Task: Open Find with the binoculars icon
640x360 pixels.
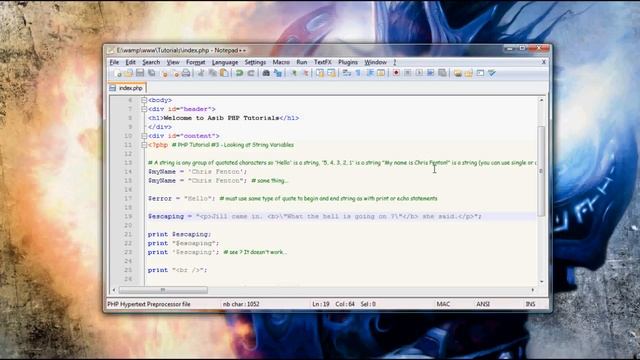Action: click(266, 73)
